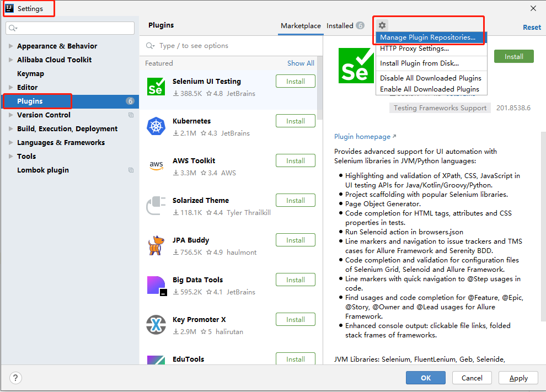This screenshot has height=392, width=546.
Task: Click the help question mark icon
Action: tap(15, 378)
